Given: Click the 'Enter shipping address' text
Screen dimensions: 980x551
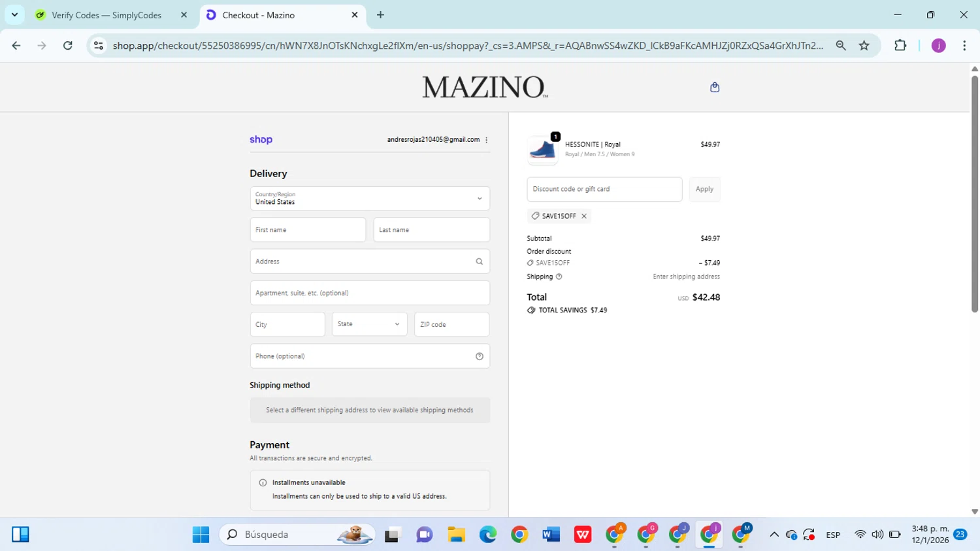Looking at the screenshot, I should tap(686, 277).
